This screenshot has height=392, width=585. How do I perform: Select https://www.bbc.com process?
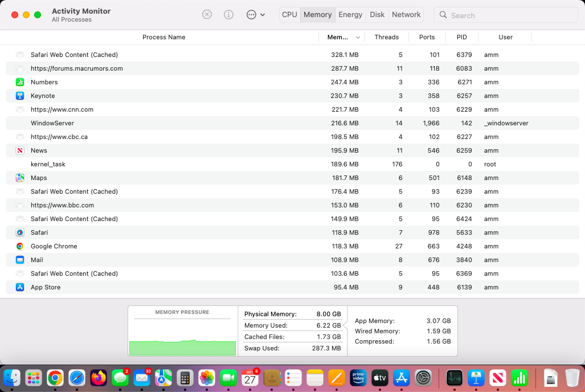[293, 205]
